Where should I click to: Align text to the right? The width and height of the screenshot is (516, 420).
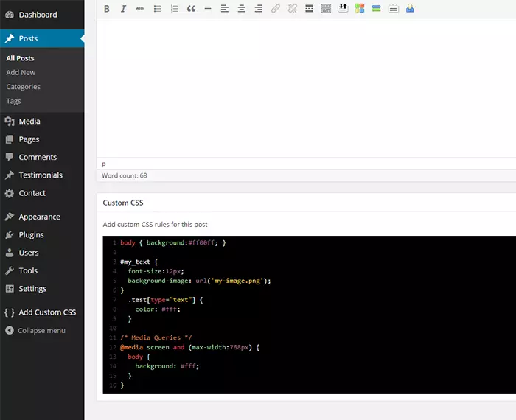[x=258, y=9]
